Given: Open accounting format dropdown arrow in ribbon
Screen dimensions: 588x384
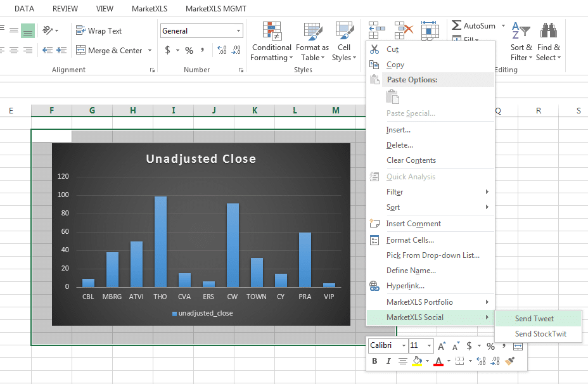Looking at the screenshot, I should pyautogui.click(x=177, y=50).
